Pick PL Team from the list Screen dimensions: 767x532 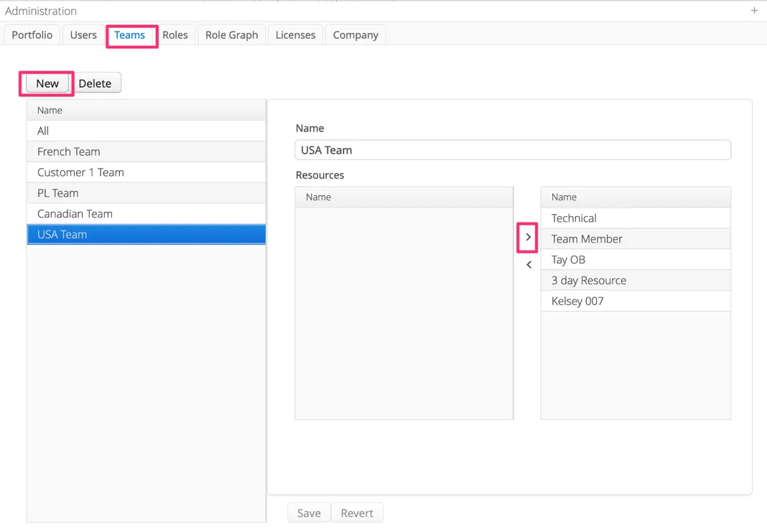click(x=147, y=193)
